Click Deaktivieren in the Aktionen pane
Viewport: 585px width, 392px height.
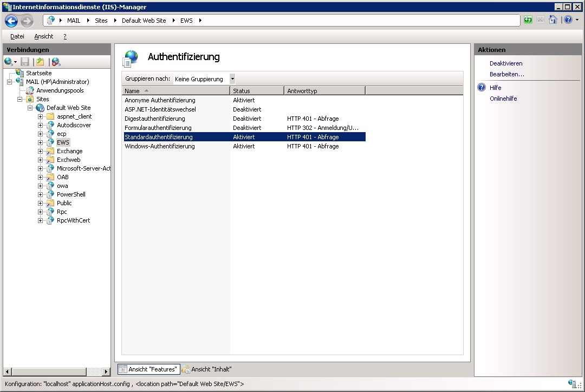coord(506,63)
